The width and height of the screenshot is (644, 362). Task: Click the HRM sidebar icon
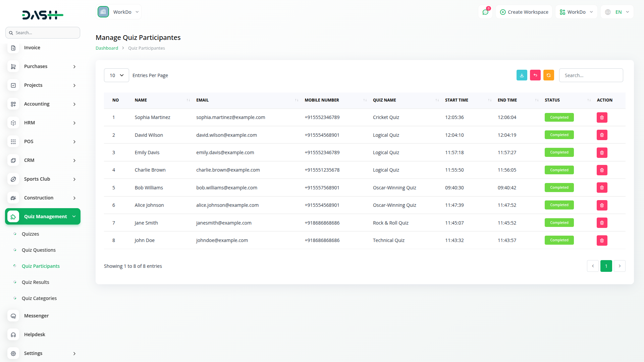pyautogui.click(x=13, y=123)
